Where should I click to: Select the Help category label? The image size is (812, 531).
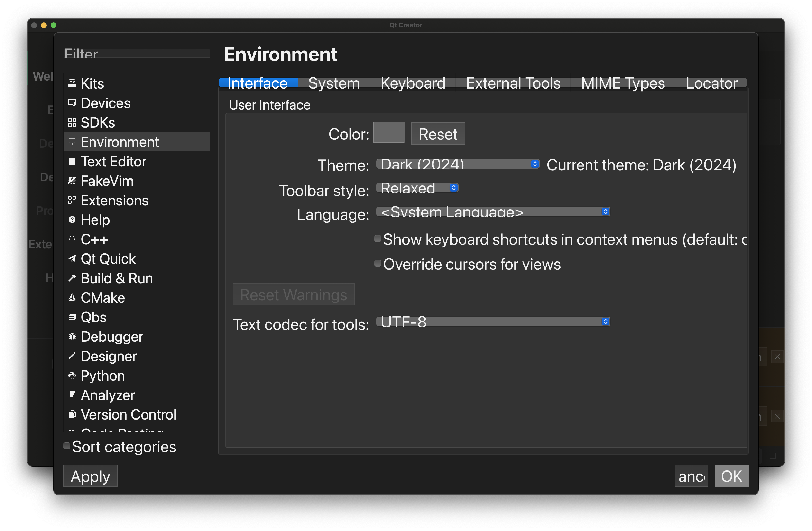(x=95, y=220)
